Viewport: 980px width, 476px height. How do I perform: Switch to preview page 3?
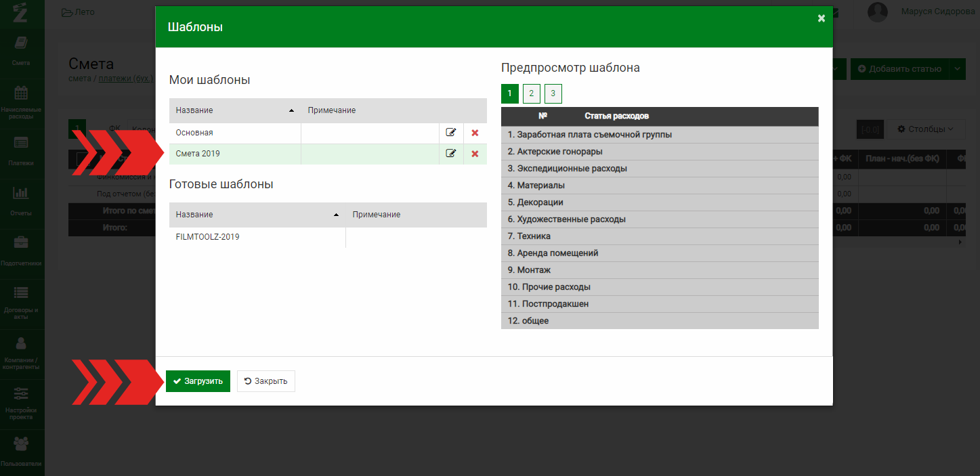pyautogui.click(x=553, y=93)
